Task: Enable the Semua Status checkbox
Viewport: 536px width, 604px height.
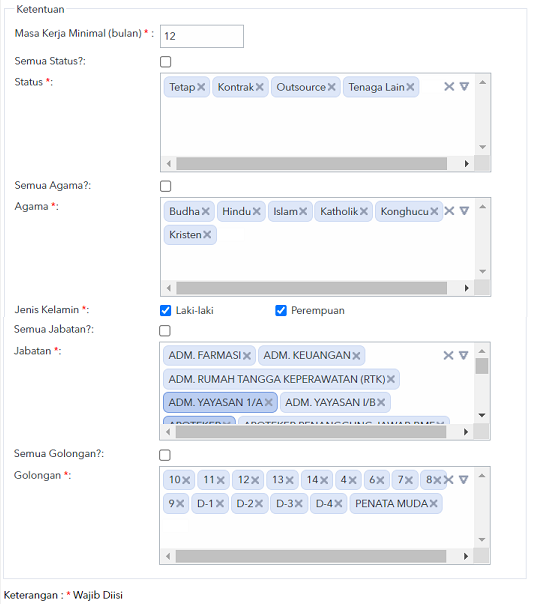Action: coord(166,62)
